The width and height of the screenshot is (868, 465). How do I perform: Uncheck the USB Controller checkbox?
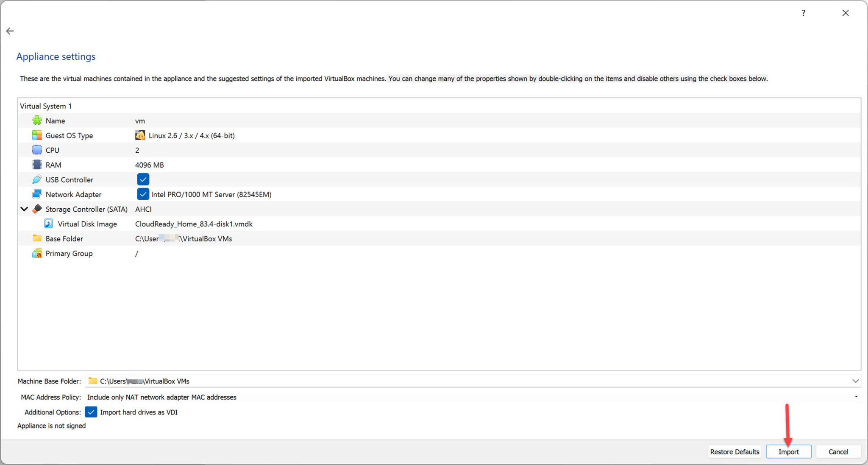[143, 179]
